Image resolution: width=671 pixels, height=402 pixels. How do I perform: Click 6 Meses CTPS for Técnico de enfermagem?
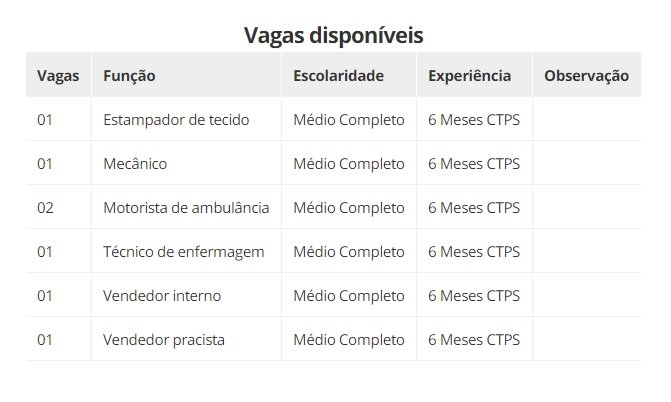tap(474, 252)
